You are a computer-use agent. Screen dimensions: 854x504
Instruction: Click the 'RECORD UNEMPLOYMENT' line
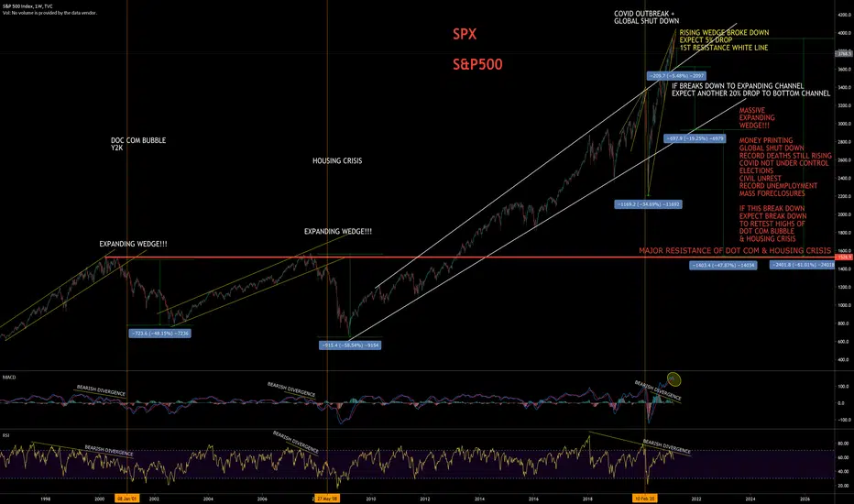click(x=778, y=186)
